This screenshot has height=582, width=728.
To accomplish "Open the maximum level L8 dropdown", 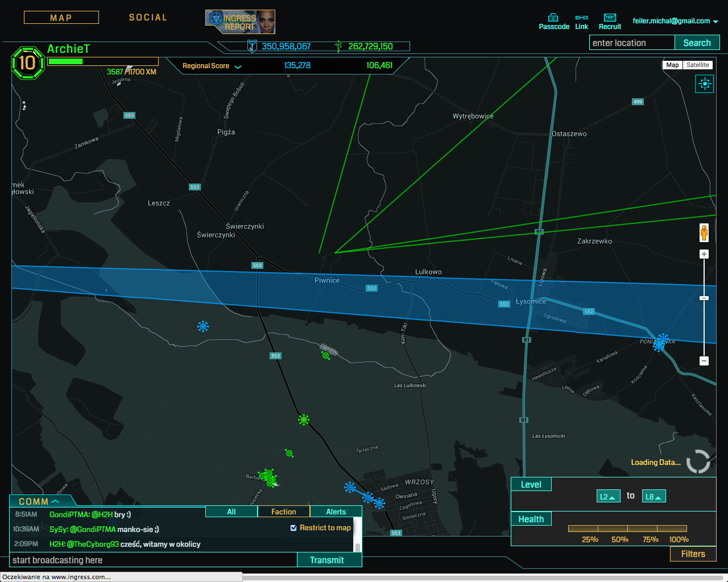I will pyautogui.click(x=653, y=496).
